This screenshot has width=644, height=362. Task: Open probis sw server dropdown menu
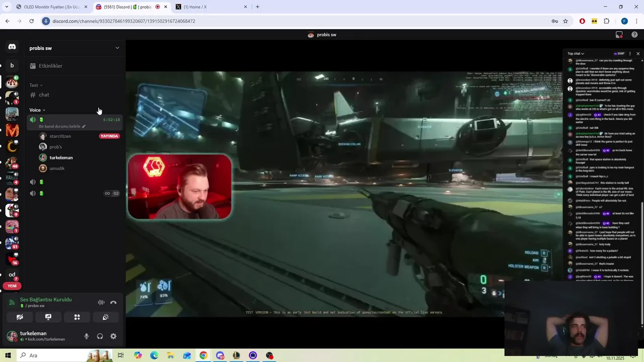tap(74, 48)
